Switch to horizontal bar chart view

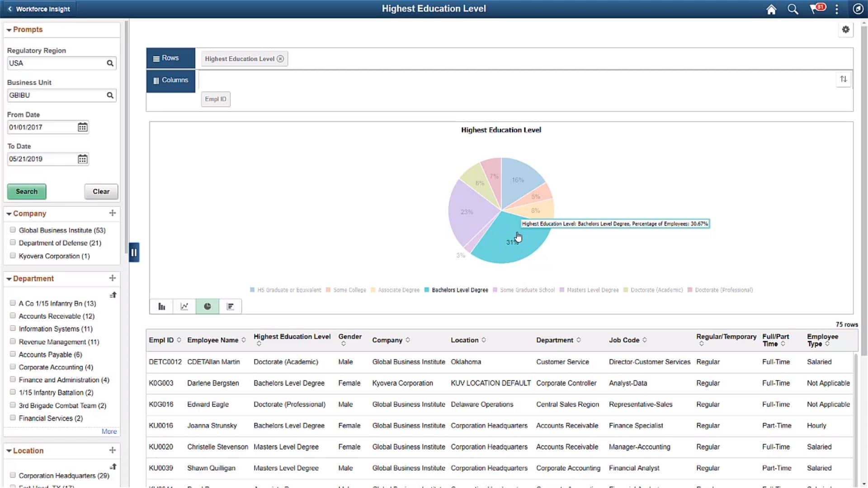click(230, 306)
